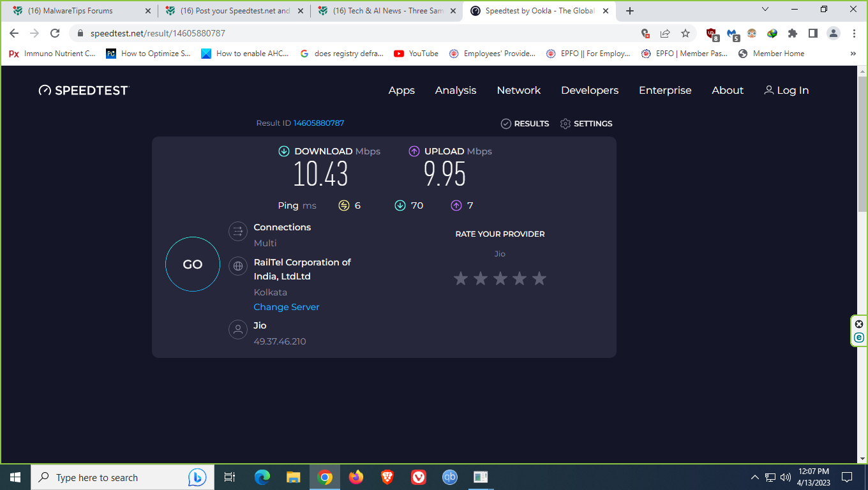Open File Explorer from the taskbar
The image size is (868, 490).
pos(294,477)
